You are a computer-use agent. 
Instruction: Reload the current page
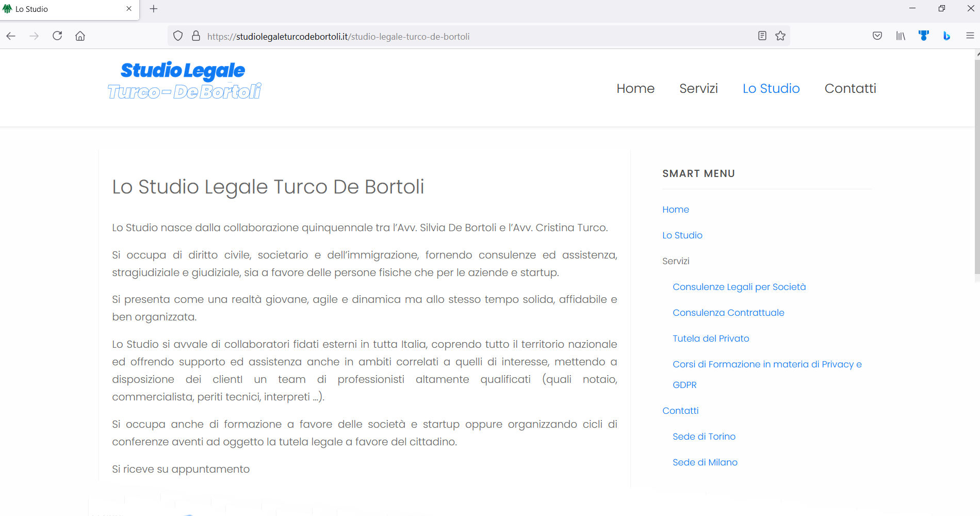pos(57,36)
